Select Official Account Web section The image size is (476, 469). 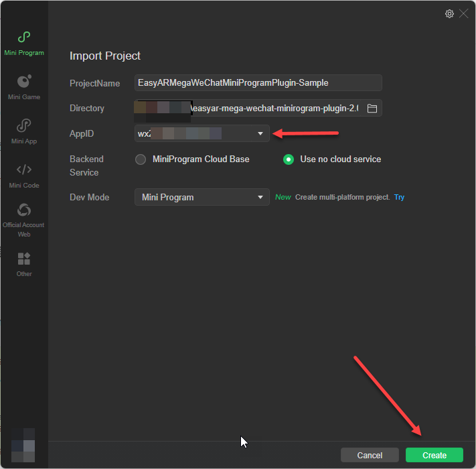pos(24,220)
